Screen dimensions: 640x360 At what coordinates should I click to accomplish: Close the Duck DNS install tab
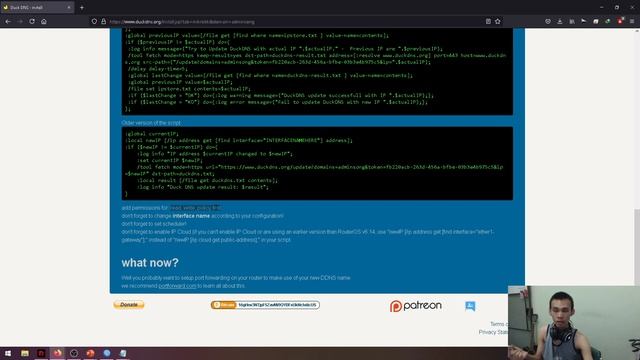point(69,7)
